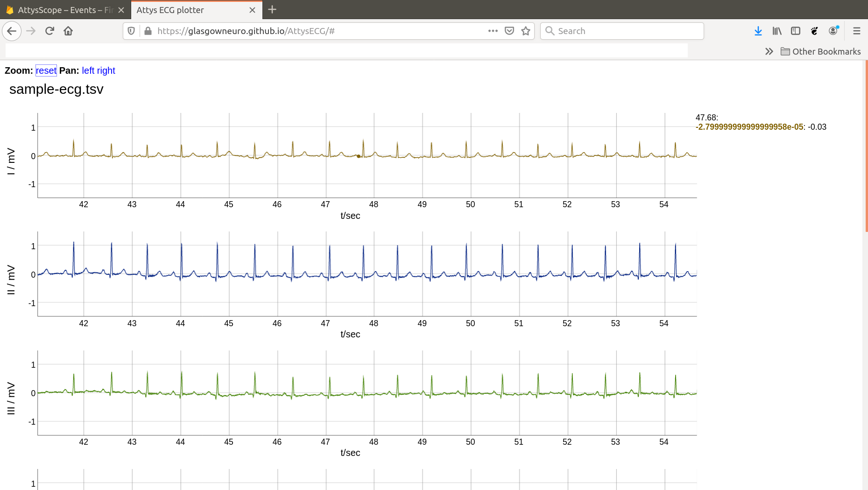Reload the current page
Image resolution: width=868 pixels, height=490 pixels.
(49, 31)
